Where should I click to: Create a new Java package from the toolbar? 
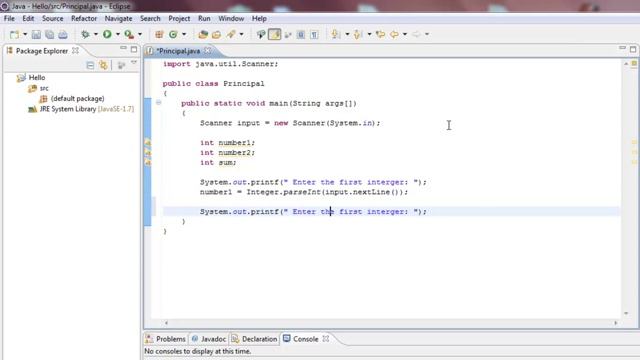point(159,35)
